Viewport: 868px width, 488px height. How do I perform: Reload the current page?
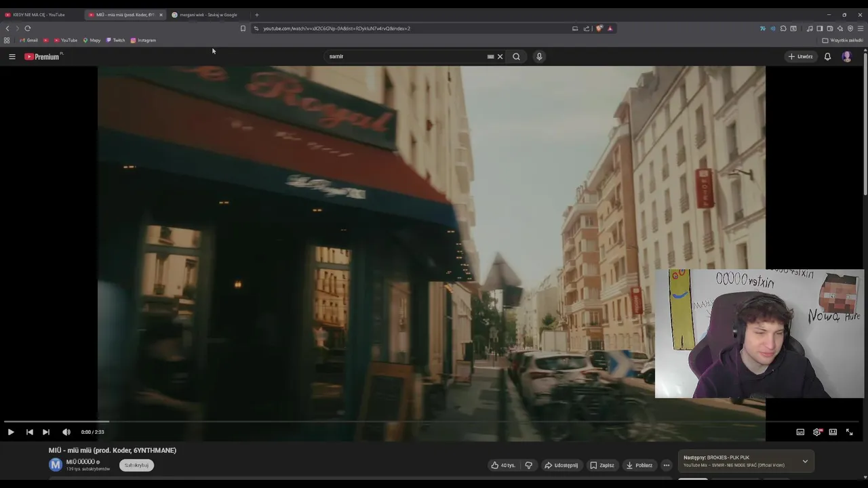click(28, 28)
